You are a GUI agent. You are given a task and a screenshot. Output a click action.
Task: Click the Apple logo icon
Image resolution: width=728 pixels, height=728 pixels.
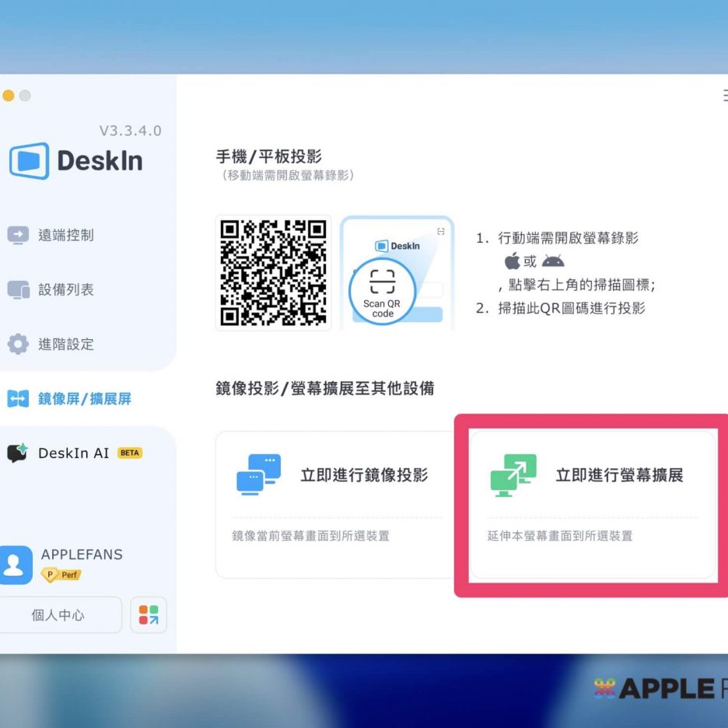pos(512,261)
